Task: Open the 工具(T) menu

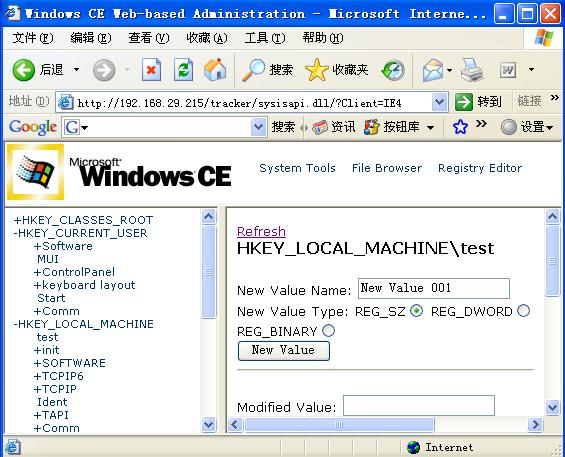Action: 265,38
